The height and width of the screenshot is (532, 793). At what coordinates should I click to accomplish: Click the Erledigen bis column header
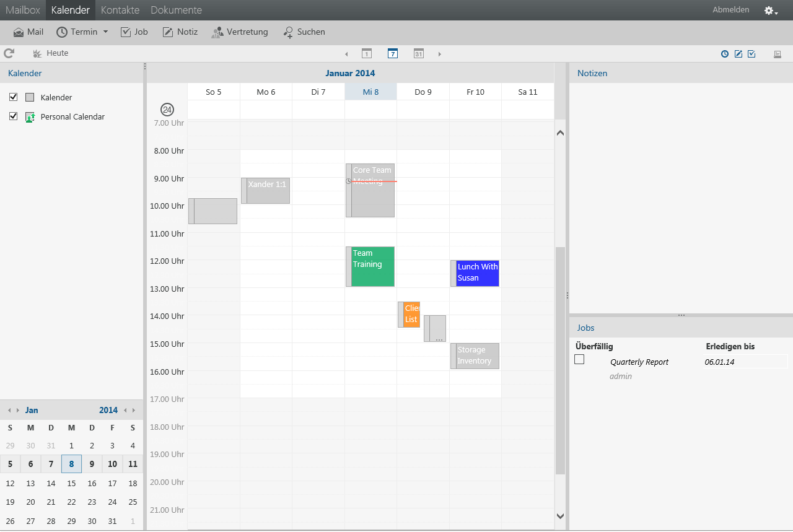pyautogui.click(x=730, y=347)
